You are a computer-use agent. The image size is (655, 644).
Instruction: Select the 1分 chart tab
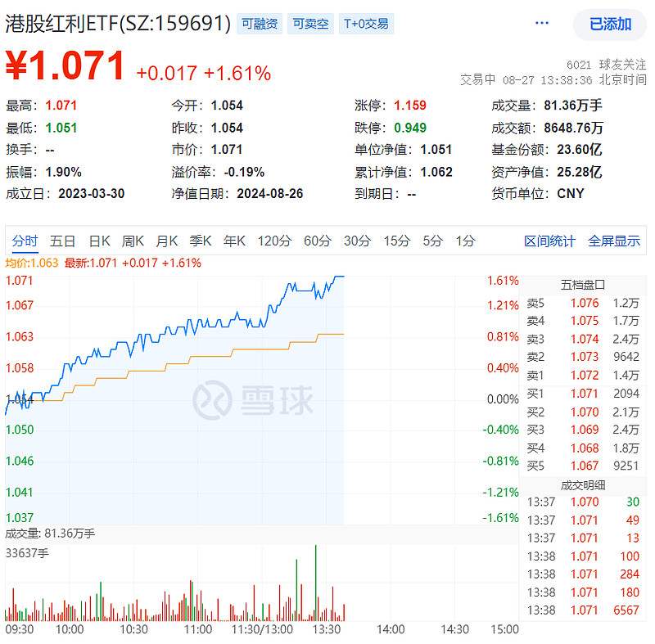pos(465,241)
